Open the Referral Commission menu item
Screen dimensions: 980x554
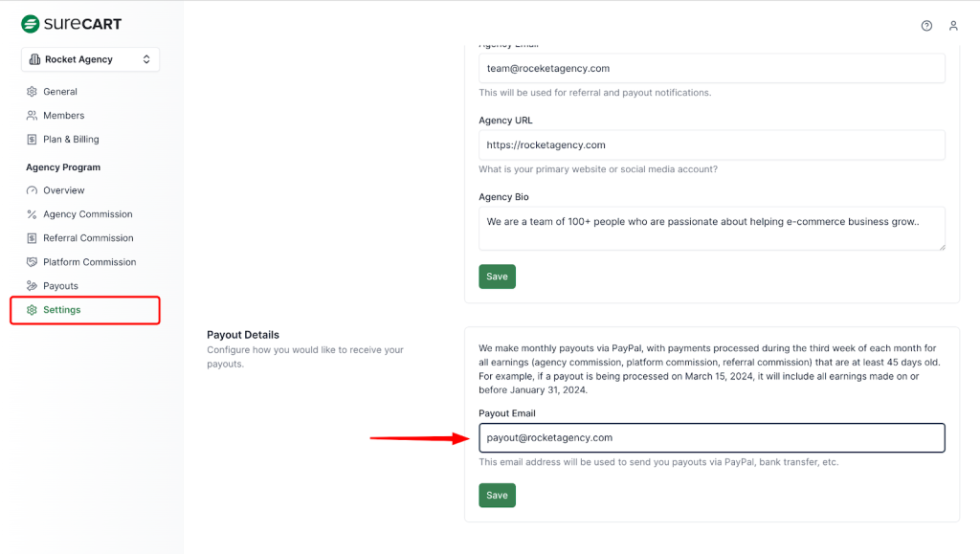pyautogui.click(x=88, y=238)
